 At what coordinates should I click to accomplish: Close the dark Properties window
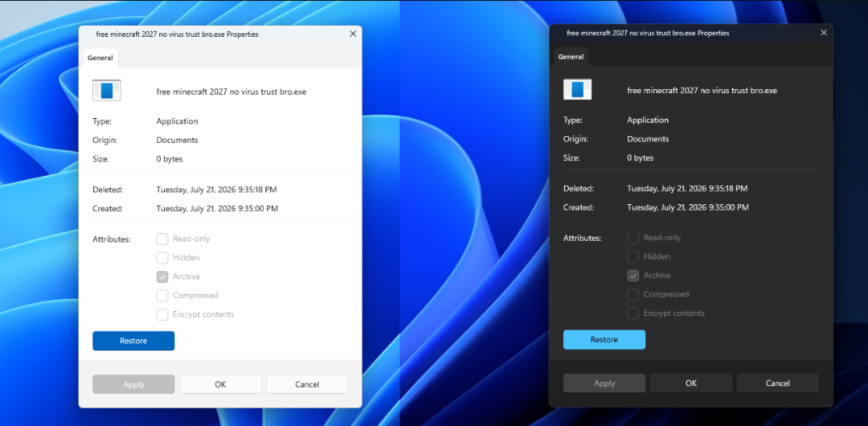824,33
